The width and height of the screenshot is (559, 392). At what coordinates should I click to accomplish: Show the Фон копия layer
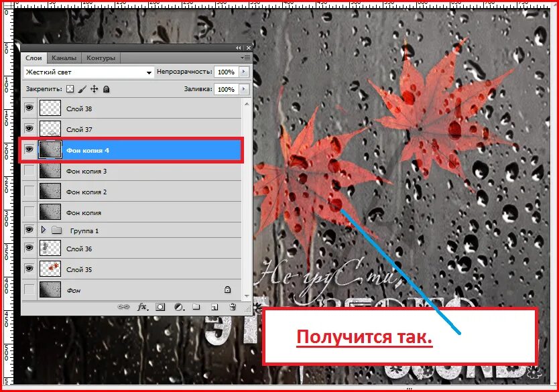coord(29,212)
